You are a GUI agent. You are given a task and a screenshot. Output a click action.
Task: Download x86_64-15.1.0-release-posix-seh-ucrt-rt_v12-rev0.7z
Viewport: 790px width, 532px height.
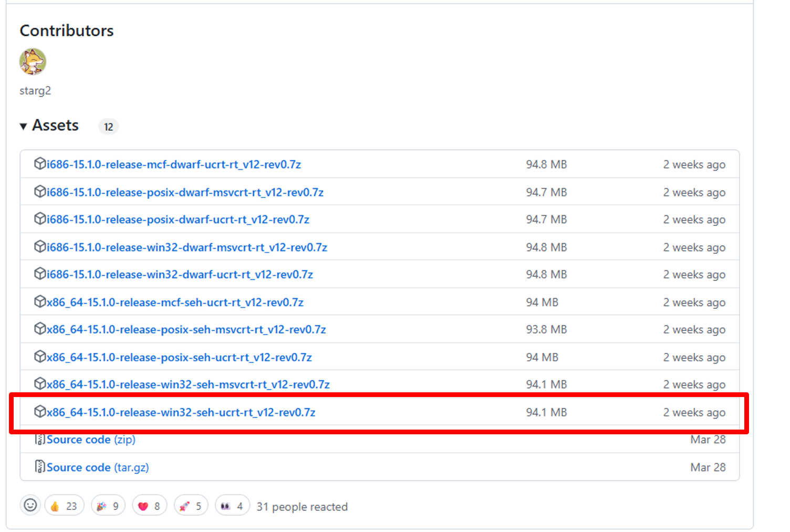pyautogui.click(x=179, y=358)
